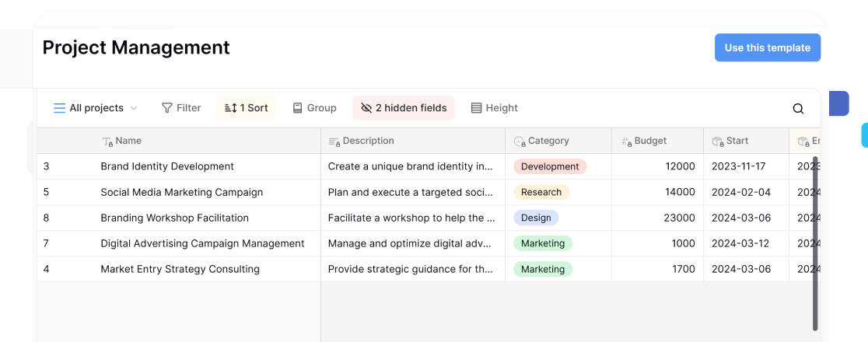Click the yellow Research category tag
Image resolution: width=868 pixels, height=342 pixels.
[x=541, y=192]
